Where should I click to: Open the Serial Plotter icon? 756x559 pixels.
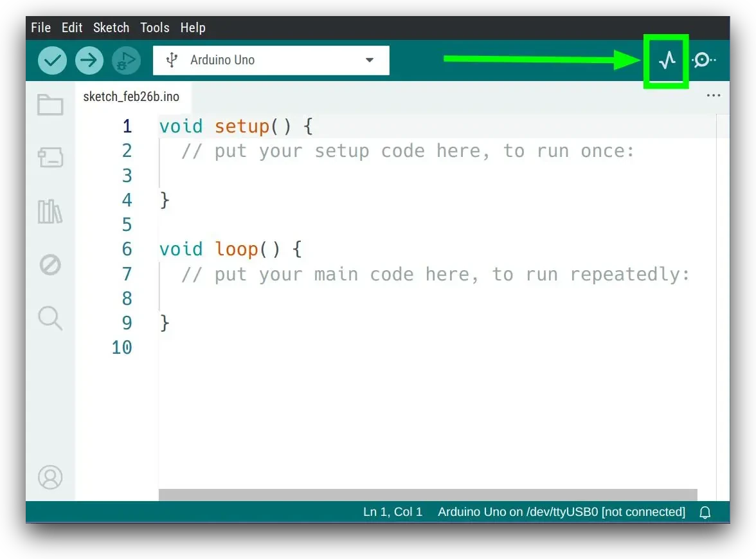point(667,60)
